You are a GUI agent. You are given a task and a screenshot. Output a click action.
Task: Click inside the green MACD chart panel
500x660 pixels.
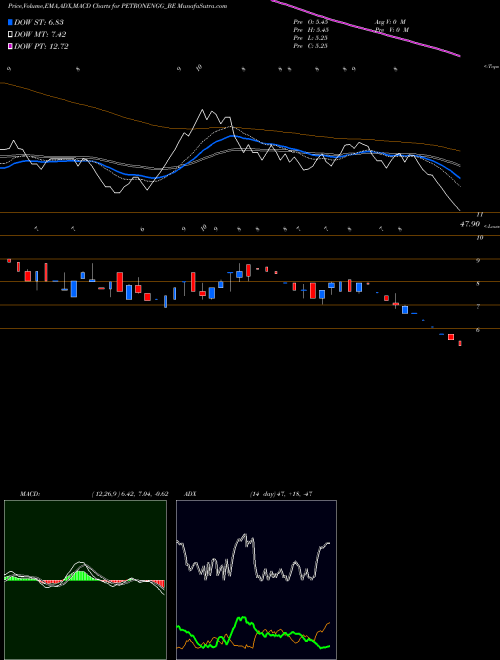[85, 580]
